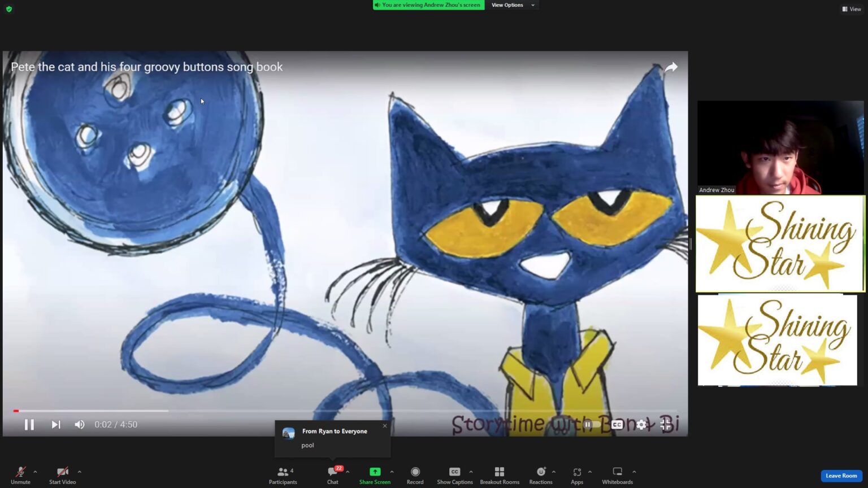Open the View Options dropdown
The width and height of the screenshot is (868, 488).
pos(513,5)
